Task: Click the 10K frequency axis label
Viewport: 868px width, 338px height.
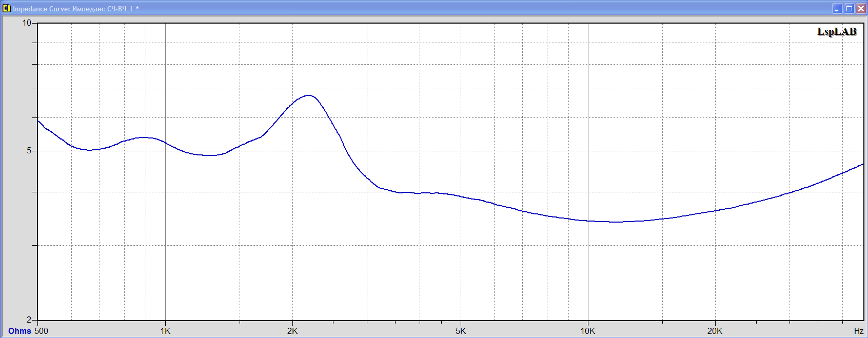Action: click(588, 331)
